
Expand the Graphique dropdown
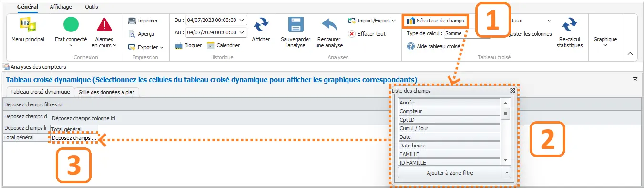(x=605, y=45)
